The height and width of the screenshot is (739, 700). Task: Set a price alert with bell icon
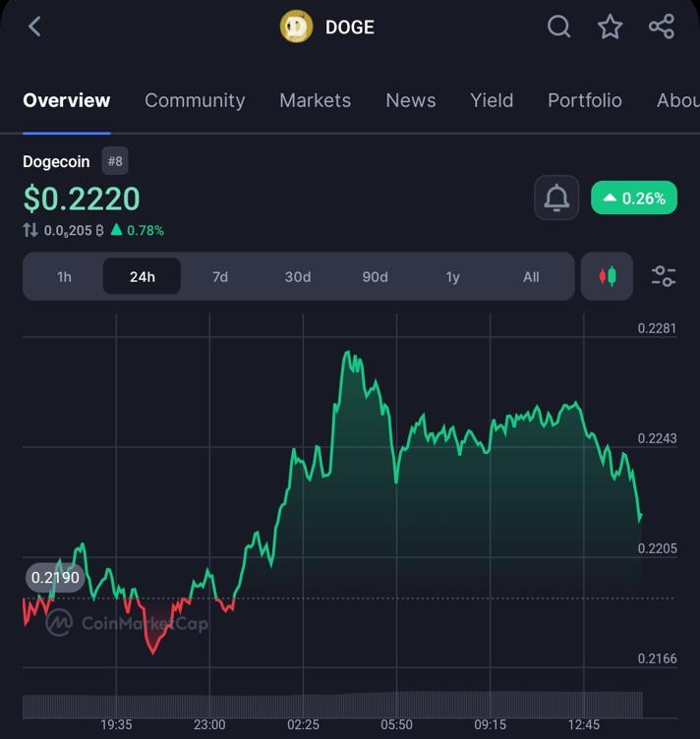(x=556, y=199)
